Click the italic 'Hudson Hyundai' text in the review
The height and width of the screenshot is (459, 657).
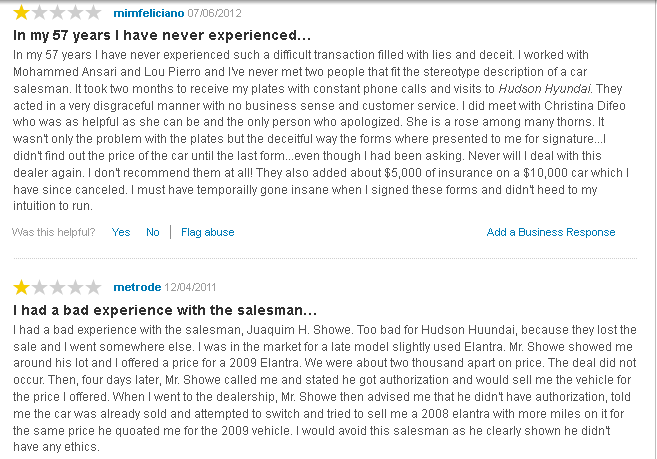(x=544, y=89)
